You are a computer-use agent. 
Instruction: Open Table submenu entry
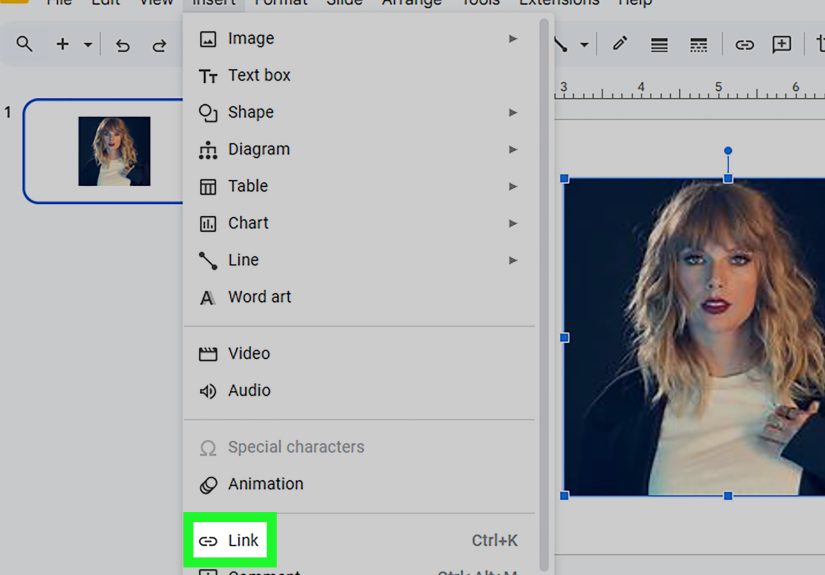tap(359, 186)
